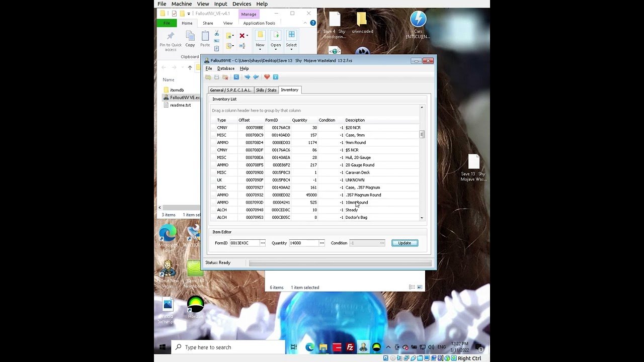Click the open file folder icon in FalloutNVVE toolbar

pos(208,77)
